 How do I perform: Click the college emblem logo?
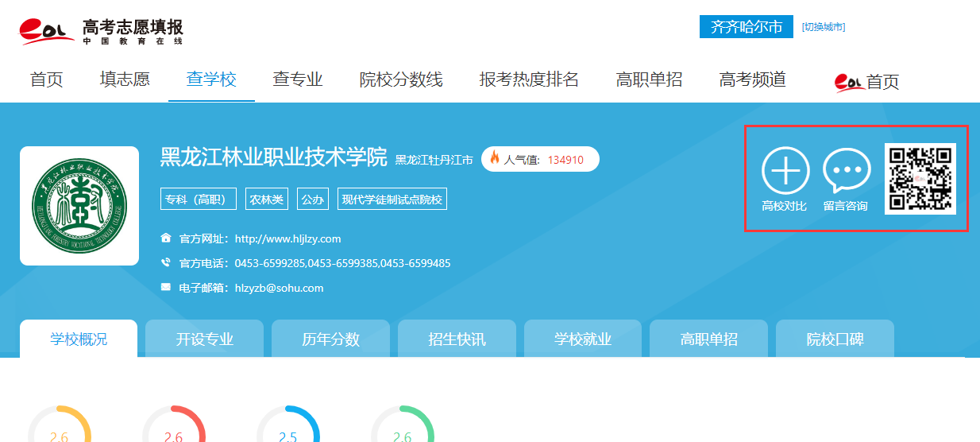pos(79,206)
